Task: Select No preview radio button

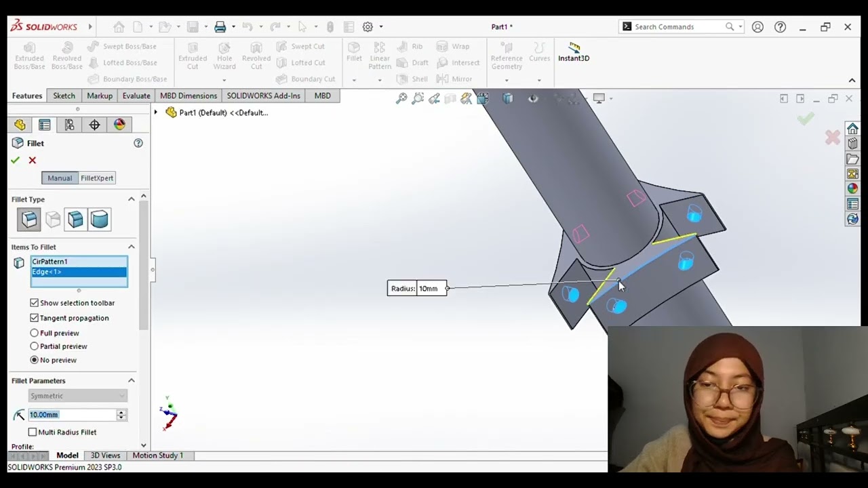Action: coord(35,360)
